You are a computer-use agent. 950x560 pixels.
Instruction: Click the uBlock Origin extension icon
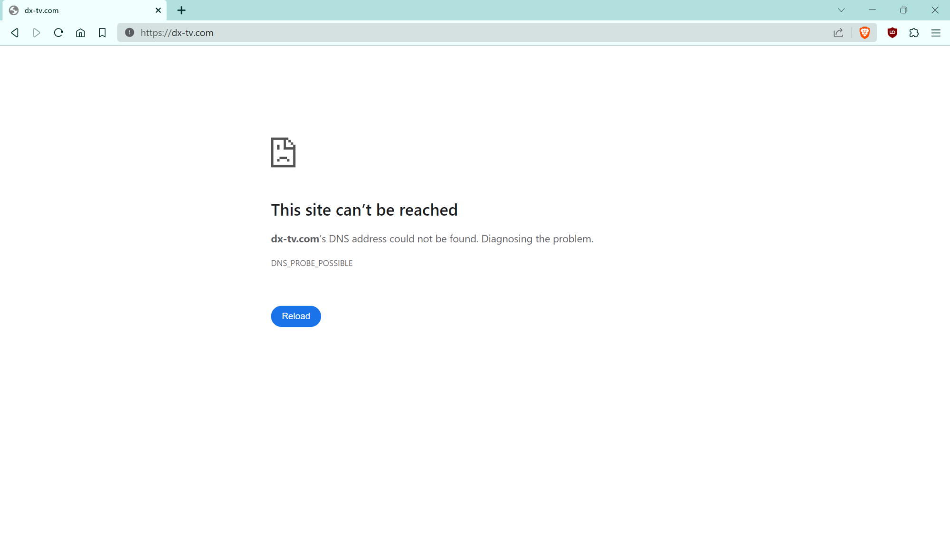pyautogui.click(x=892, y=33)
